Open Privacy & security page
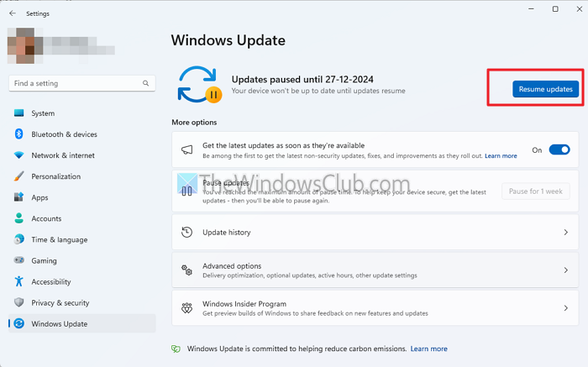The image size is (588, 367). pyautogui.click(x=81, y=302)
